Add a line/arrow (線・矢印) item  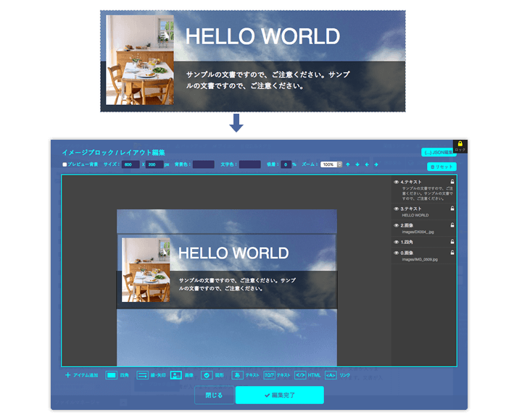tap(143, 375)
